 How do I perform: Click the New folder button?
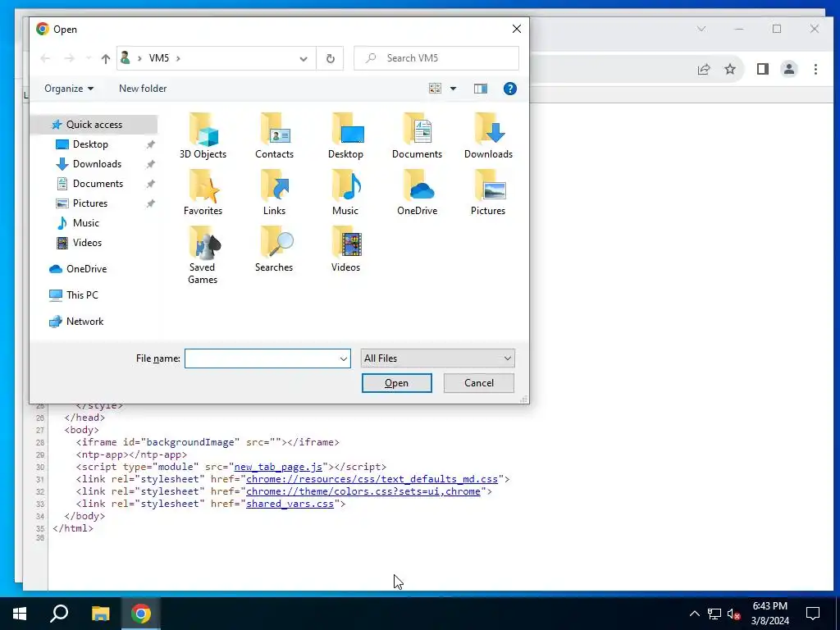coord(143,89)
